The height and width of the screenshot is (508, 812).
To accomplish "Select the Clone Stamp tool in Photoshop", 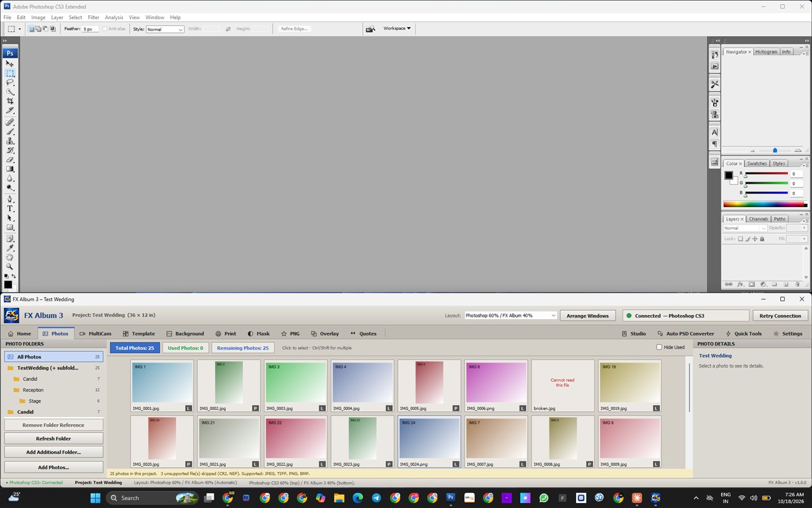I will tap(10, 141).
